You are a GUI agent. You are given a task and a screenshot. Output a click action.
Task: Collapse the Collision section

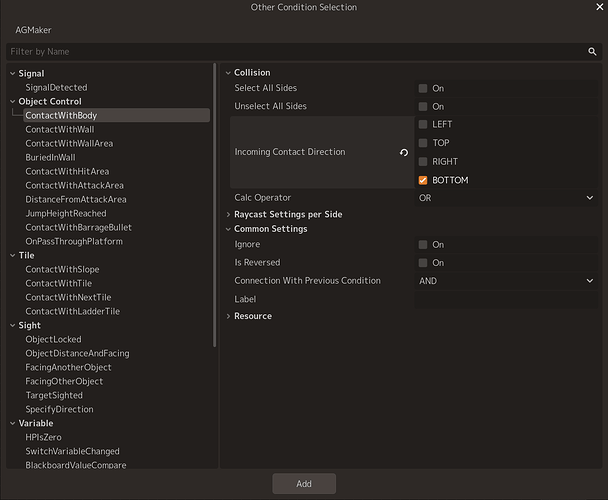228,73
